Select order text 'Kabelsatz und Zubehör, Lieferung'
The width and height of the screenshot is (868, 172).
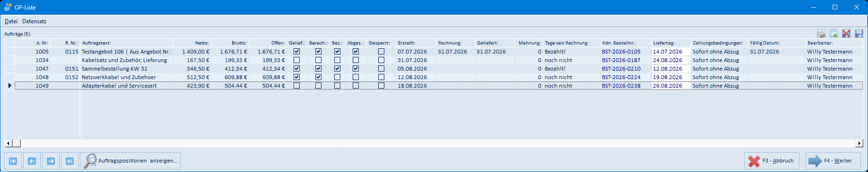124,60
